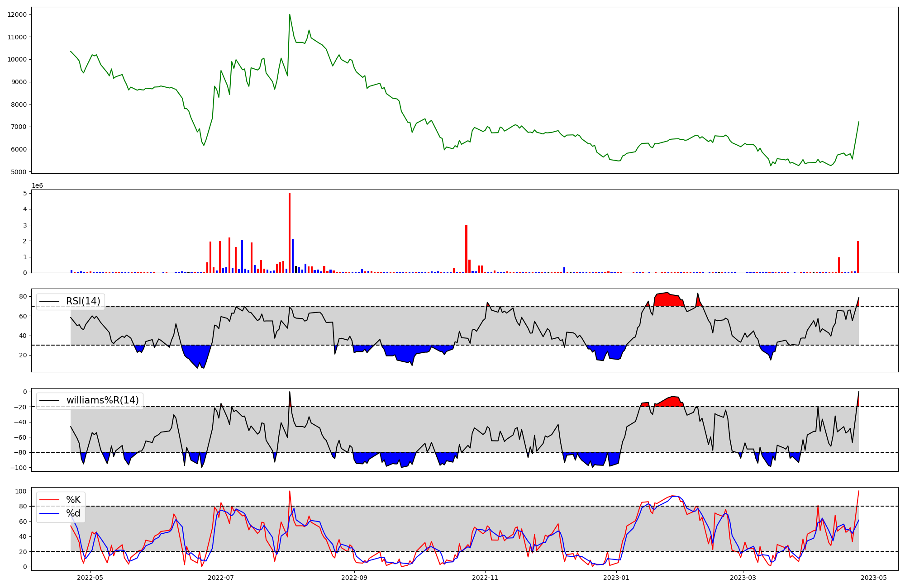Select the 2022-05 date tick label
This screenshot has width=905, height=588.
coord(90,578)
